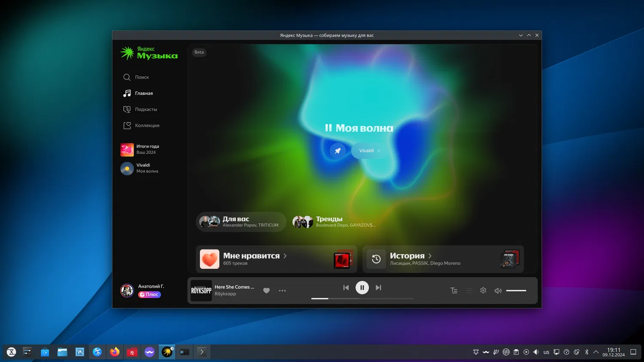
Task: Skip to the next track
Action: pos(378,287)
